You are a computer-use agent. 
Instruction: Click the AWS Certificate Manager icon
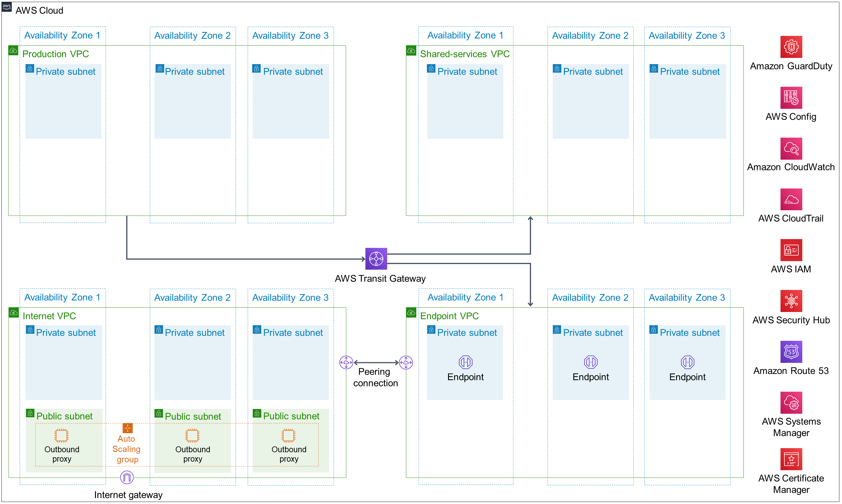(x=791, y=460)
